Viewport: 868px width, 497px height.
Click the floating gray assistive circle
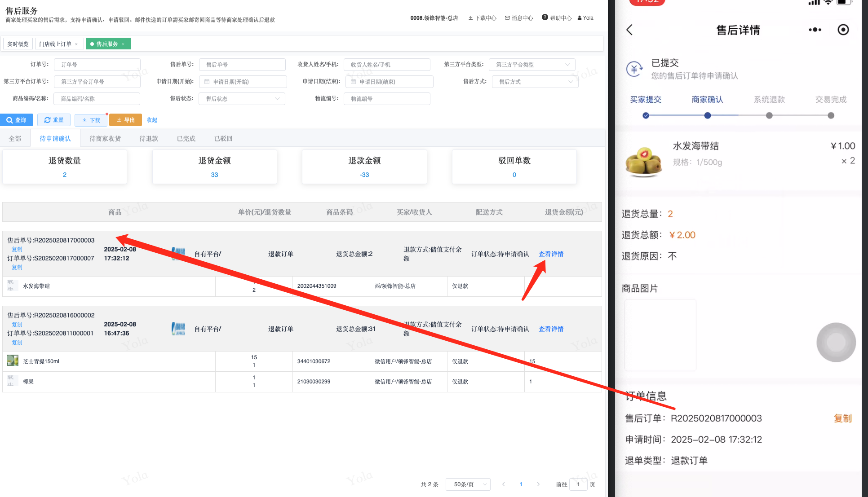coord(836,342)
